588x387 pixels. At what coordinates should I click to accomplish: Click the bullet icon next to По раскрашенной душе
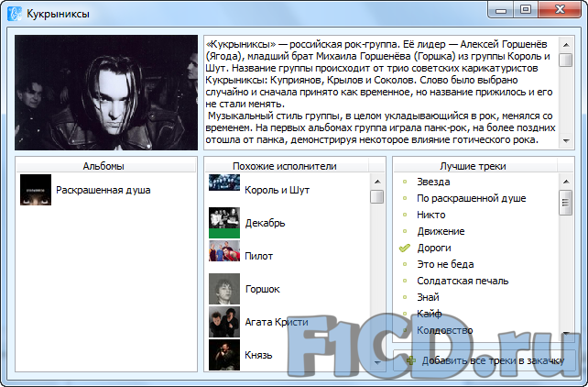click(x=405, y=198)
